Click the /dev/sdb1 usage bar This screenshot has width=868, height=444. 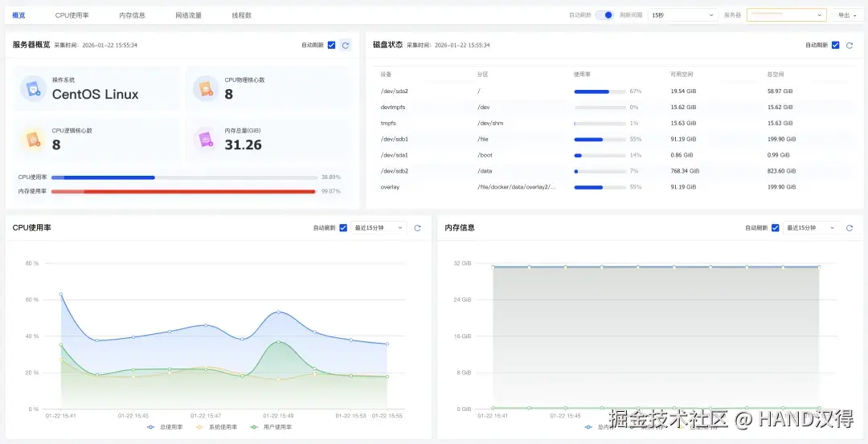click(x=600, y=140)
